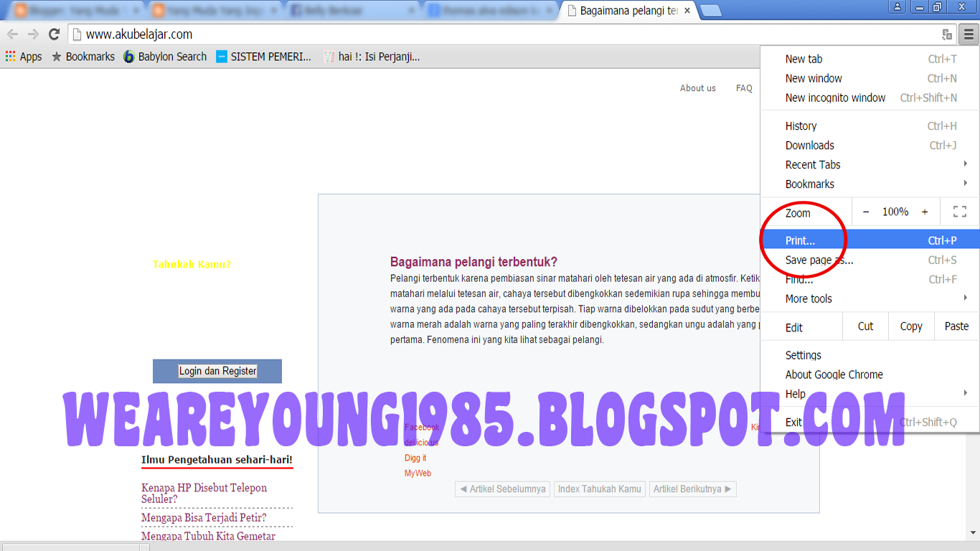This screenshot has height=551, width=980.
Task: Click the Cut button in Edit row
Action: 865,326
